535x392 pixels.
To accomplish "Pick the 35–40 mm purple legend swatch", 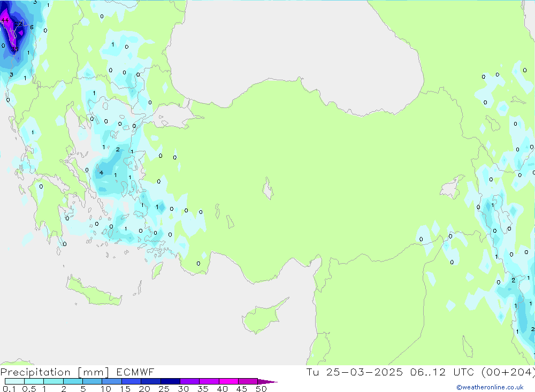I will click(209, 381).
